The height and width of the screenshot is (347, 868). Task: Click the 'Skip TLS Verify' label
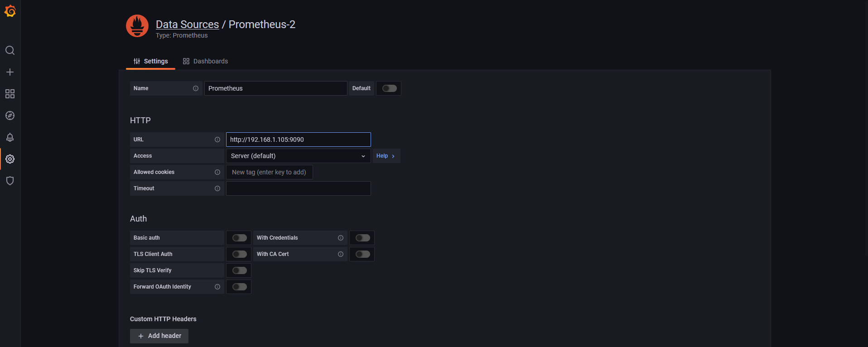tap(153, 270)
